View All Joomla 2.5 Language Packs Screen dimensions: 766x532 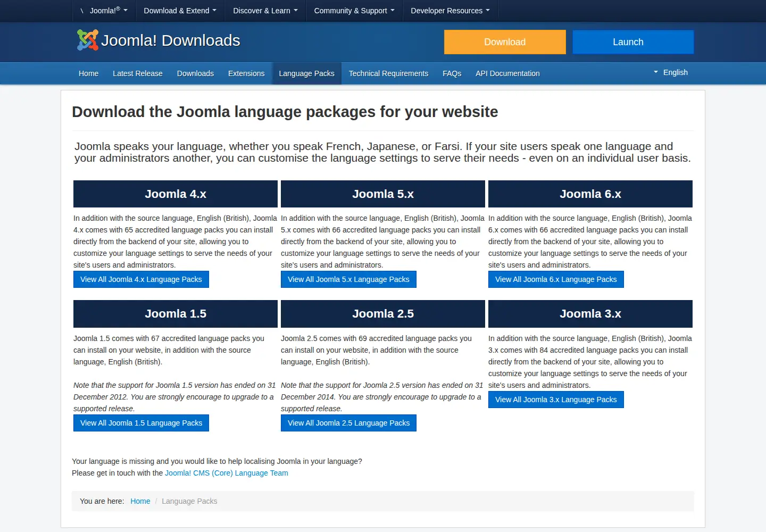pos(348,423)
